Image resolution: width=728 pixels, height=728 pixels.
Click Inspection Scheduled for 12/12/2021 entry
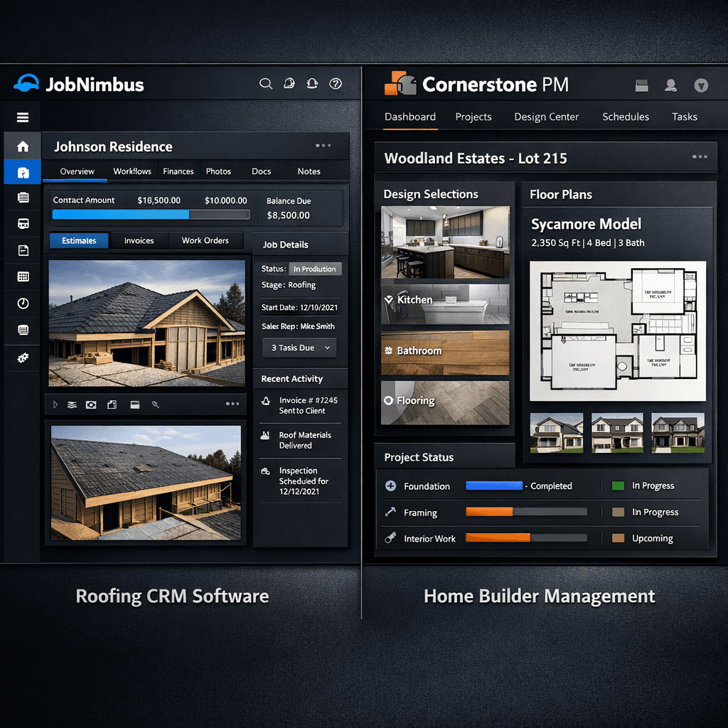point(300,481)
